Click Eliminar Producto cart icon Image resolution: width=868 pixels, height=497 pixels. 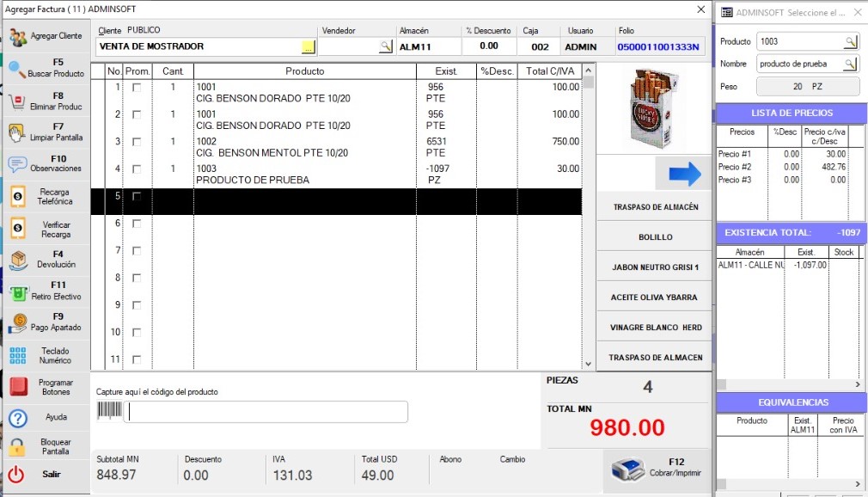tap(16, 101)
